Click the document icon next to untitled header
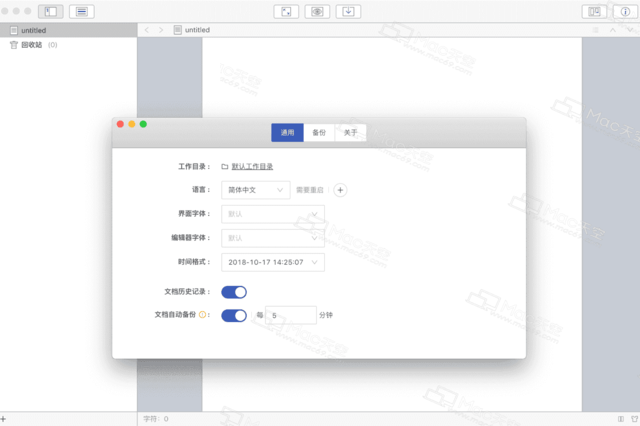The image size is (640, 426). [178, 30]
